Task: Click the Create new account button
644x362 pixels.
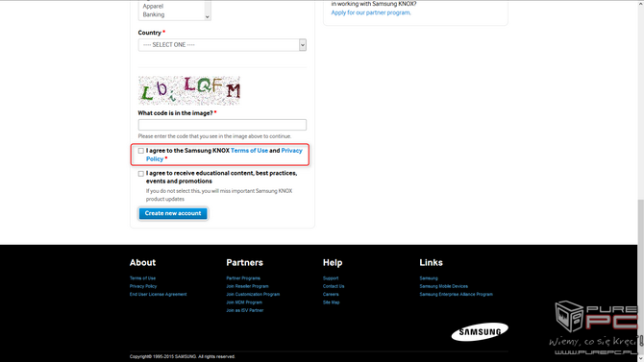Action: click(x=173, y=213)
